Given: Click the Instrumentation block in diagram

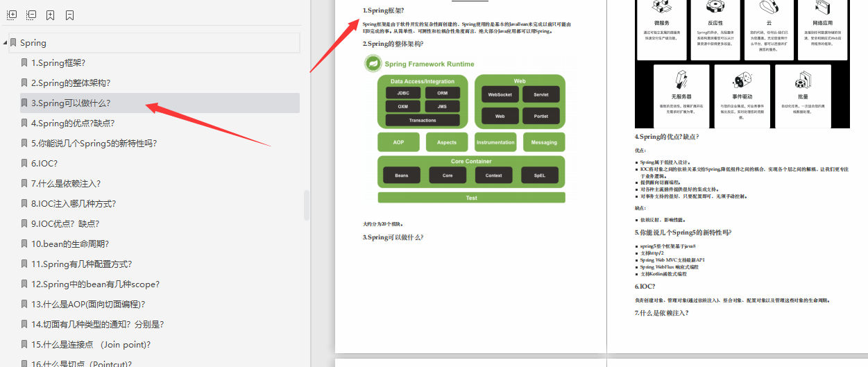Looking at the screenshot, I should click(495, 142).
